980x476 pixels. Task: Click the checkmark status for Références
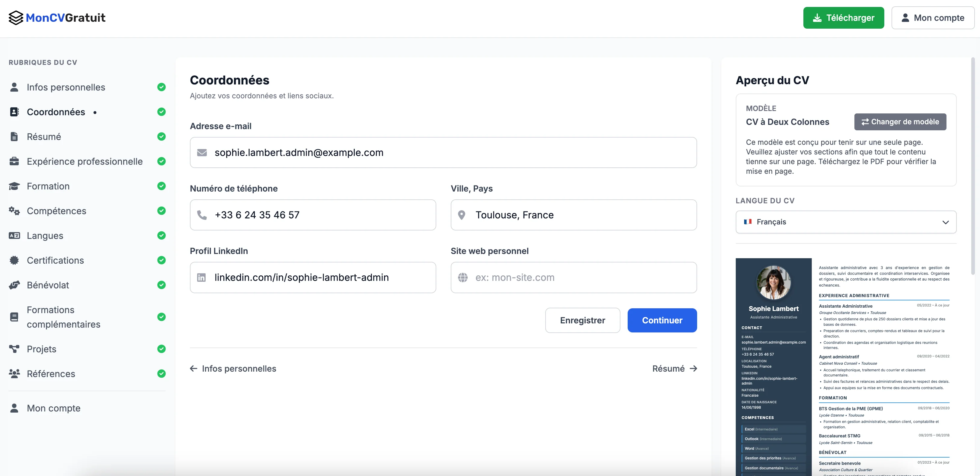click(162, 374)
